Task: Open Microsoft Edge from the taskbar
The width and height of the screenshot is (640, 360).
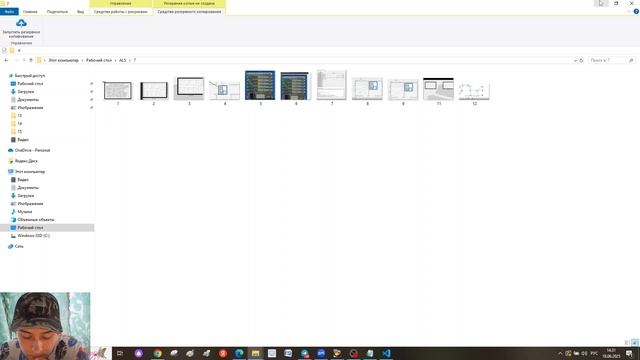Action: (239, 353)
